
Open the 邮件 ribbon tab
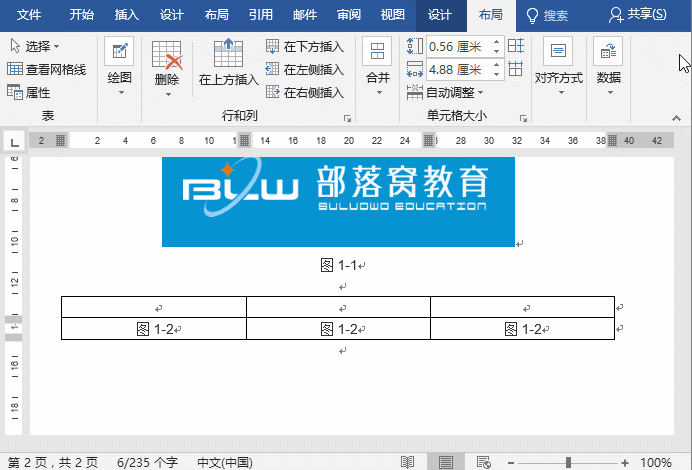pyautogui.click(x=305, y=15)
